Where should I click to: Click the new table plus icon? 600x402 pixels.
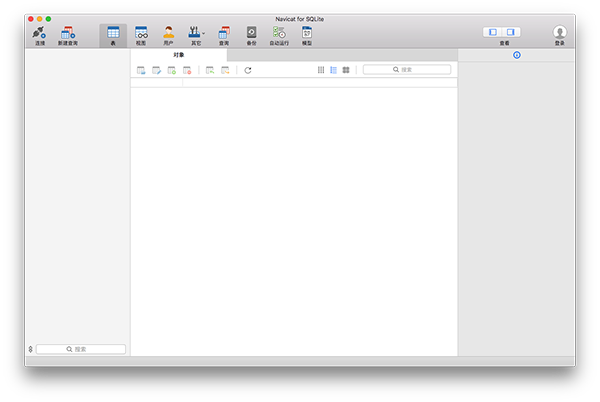pos(172,70)
